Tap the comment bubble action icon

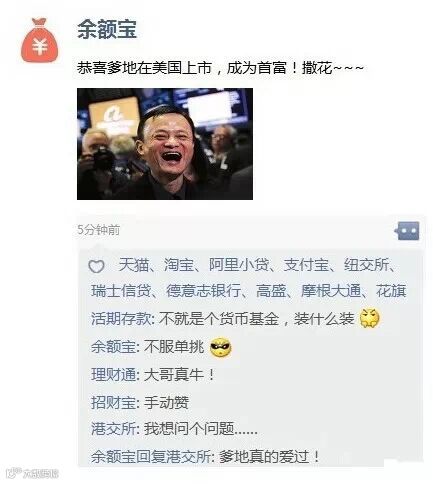pos(407,230)
